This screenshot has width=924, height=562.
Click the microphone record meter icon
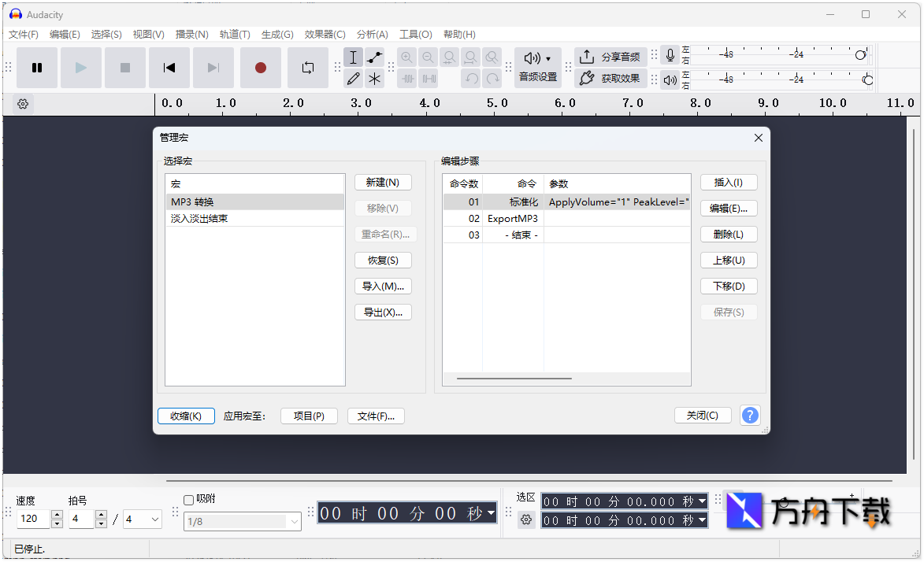670,56
